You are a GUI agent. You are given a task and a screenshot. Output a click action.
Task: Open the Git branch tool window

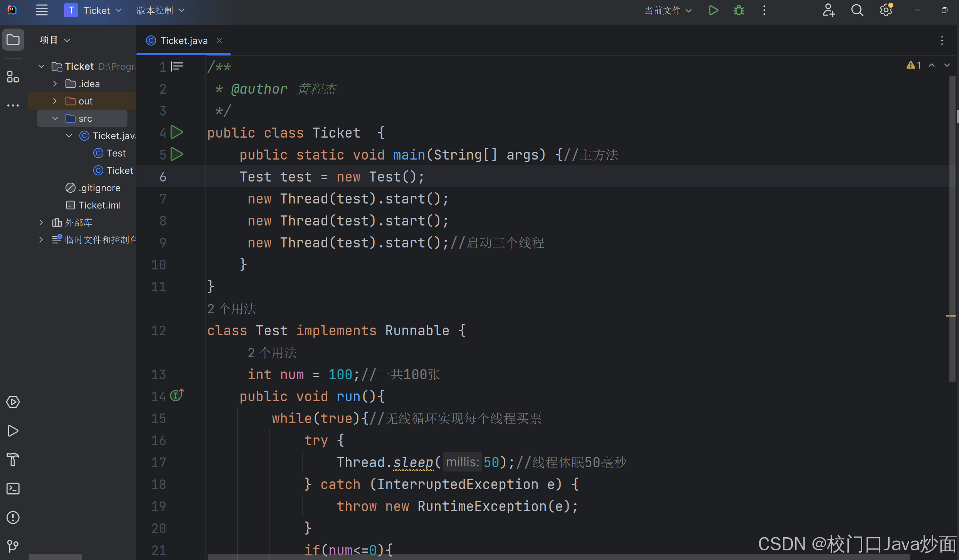tap(13, 546)
